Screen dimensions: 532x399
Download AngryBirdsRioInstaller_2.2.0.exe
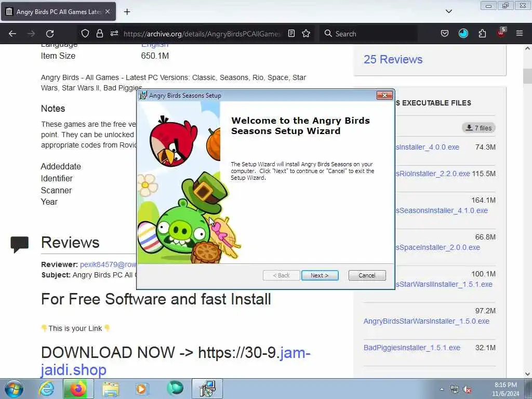pyautogui.click(x=433, y=174)
